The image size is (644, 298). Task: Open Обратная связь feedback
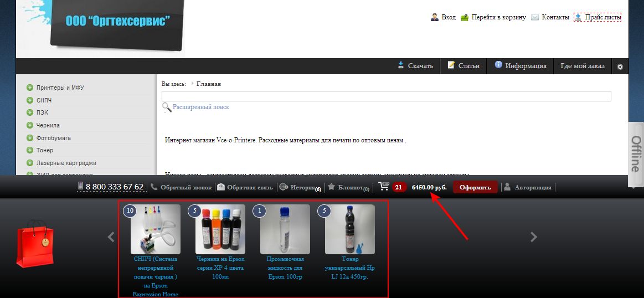tap(250, 187)
